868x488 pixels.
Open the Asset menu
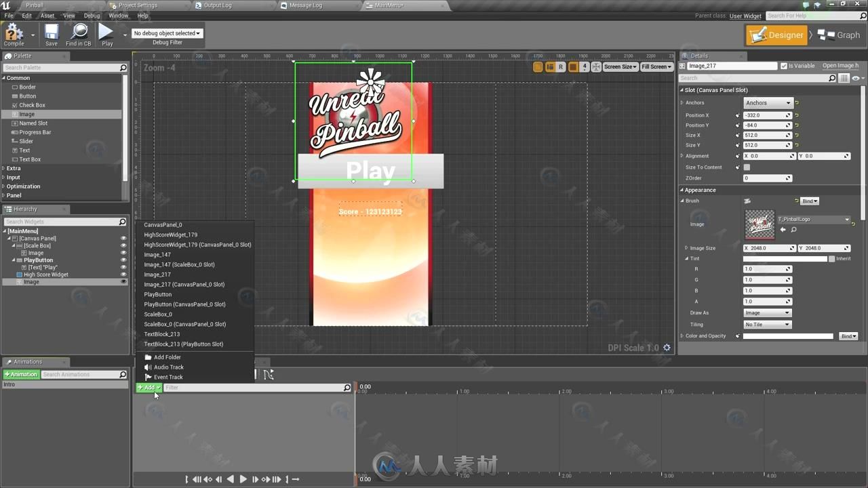tap(47, 16)
